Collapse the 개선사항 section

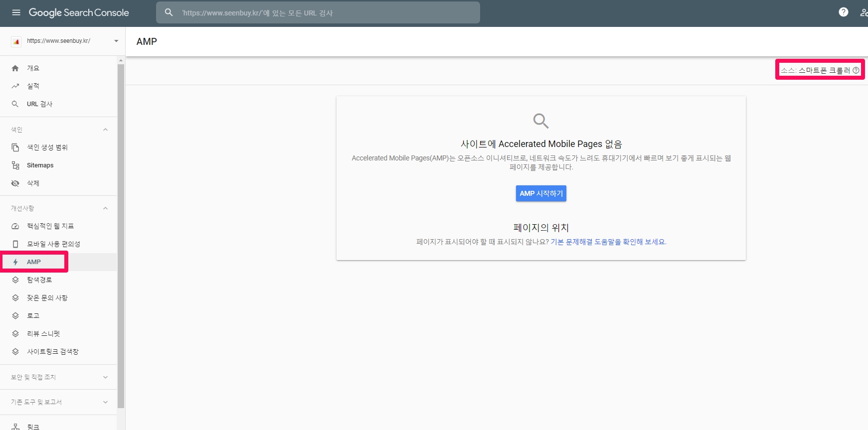click(x=105, y=208)
